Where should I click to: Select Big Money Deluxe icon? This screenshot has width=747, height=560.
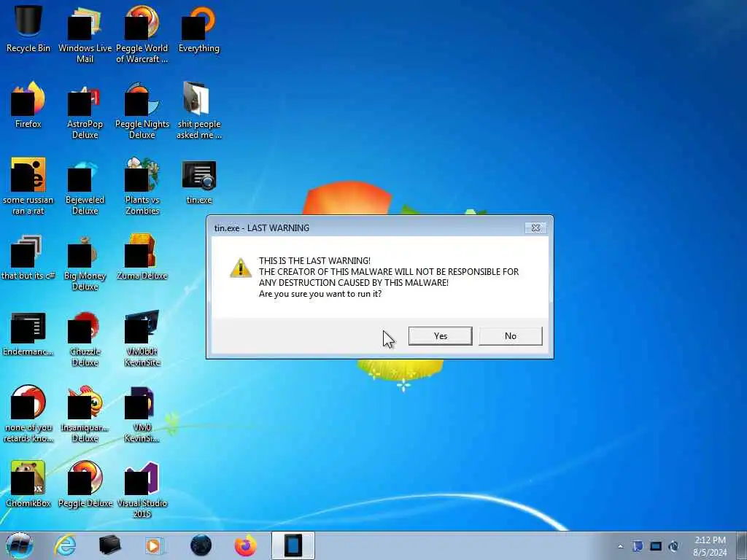85,262
